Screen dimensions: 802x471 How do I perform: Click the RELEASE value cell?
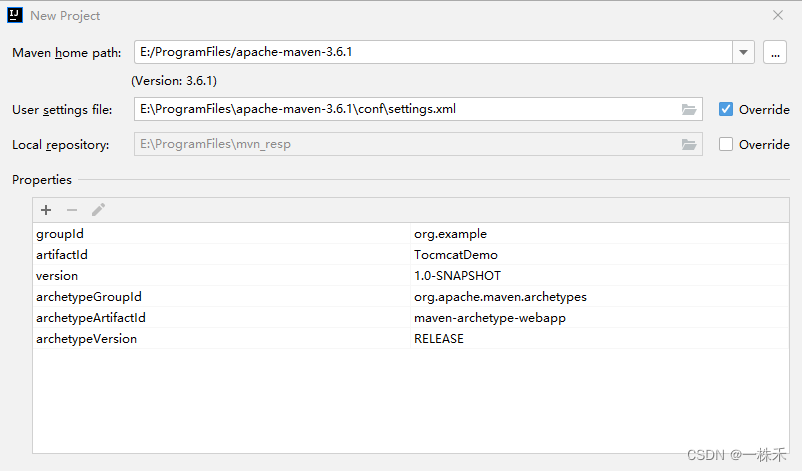click(599, 339)
